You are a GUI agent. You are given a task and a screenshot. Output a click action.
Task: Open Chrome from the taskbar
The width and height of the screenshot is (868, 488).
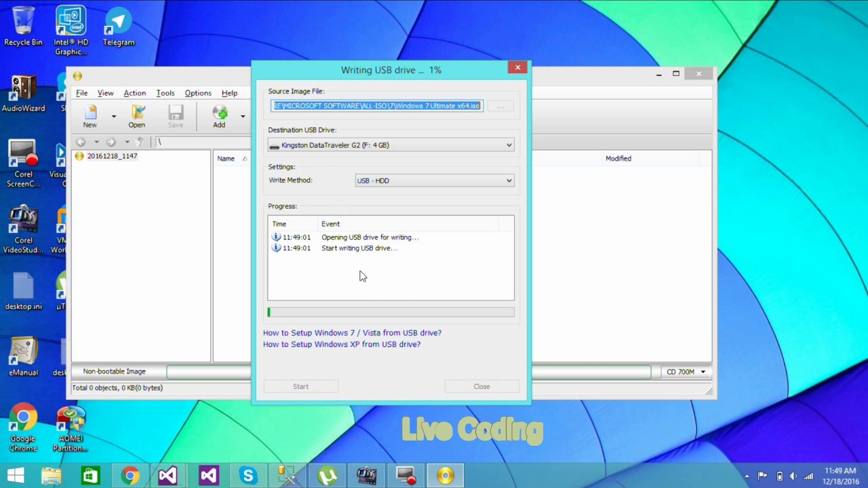130,476
